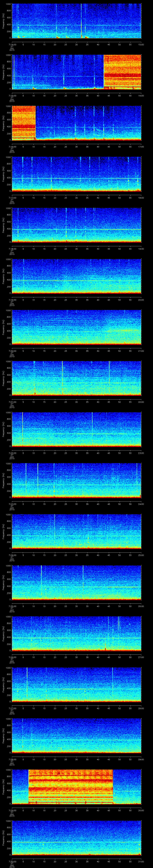Image resolution: width=153 pixels, height=868 pixels.
Task: Click the 17:00 end time label
Action: [x=141, y=146]
